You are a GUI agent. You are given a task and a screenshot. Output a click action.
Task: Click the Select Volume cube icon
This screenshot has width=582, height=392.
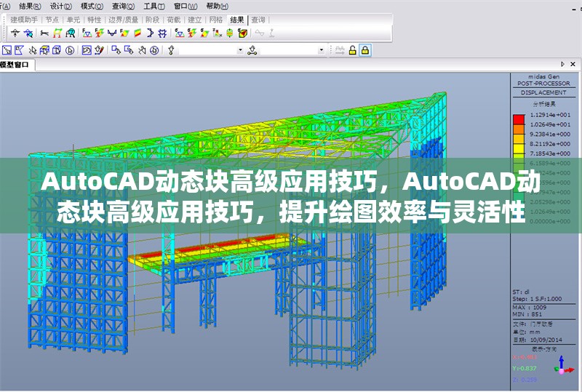[57, 50]
